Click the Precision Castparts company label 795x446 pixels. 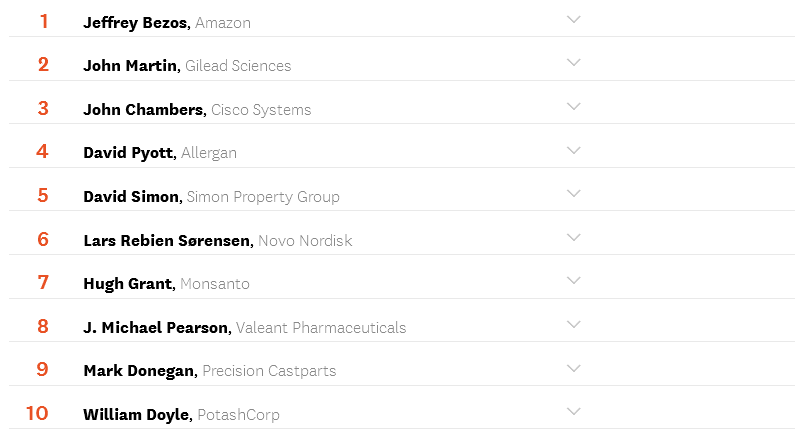click(x=269, y=371)
